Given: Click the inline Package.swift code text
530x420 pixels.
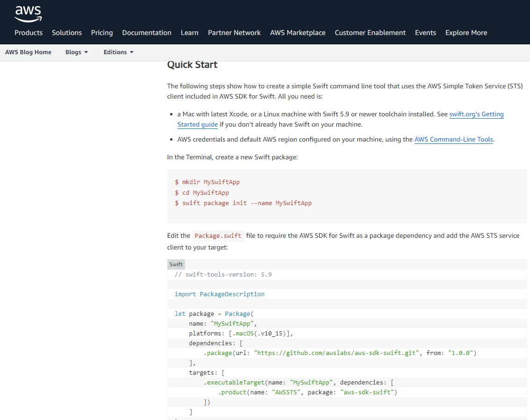Looking at the screenshot, I should tap(218, 236).
